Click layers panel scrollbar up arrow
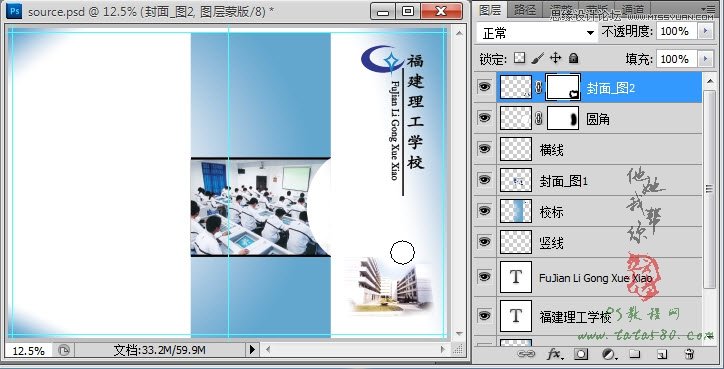This screenshot has width=724, height=369. [x=710, y=81]
